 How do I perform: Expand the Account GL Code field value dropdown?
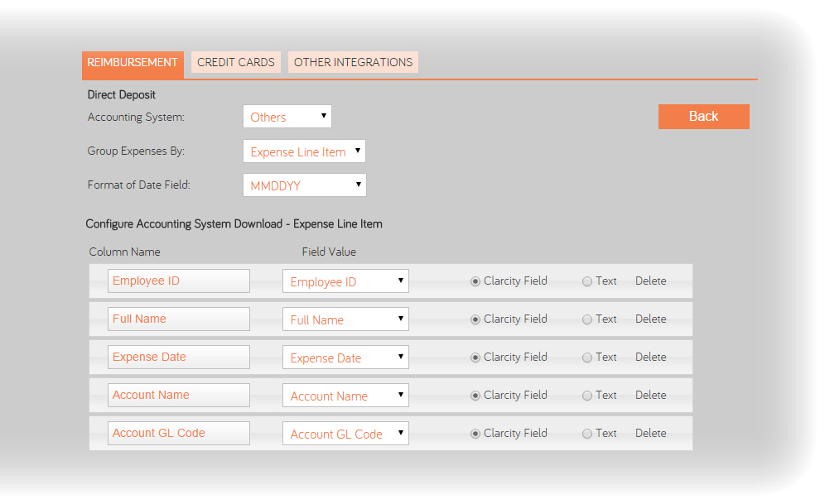(x=345, y=434)
